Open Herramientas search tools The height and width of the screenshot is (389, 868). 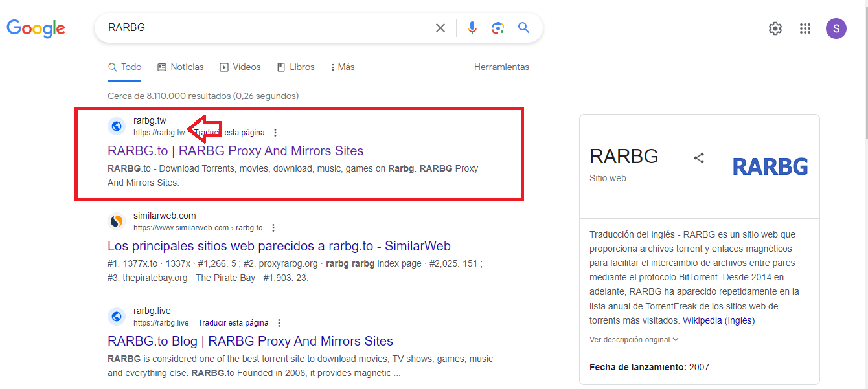coord(501,67)
